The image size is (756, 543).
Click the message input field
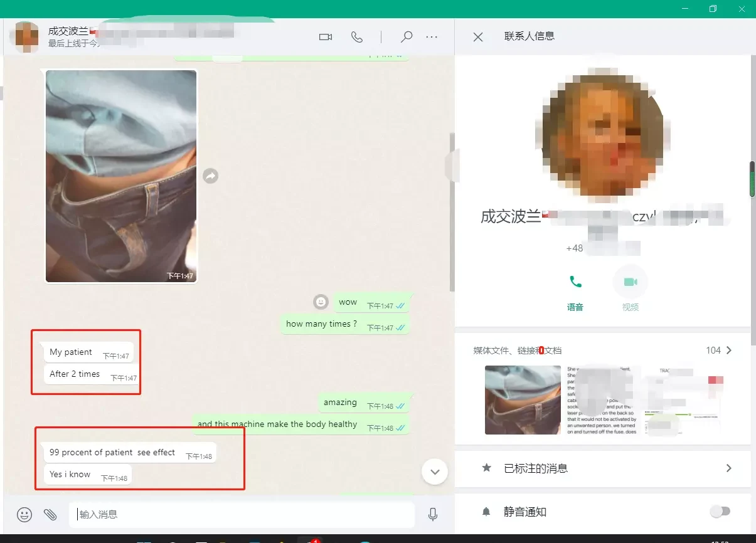click(x=242, y=515)
